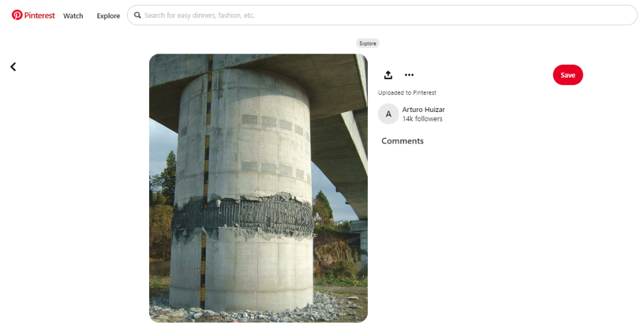Save this pin with the red Save button
644x336 pixels.
[x=568, y=75]
